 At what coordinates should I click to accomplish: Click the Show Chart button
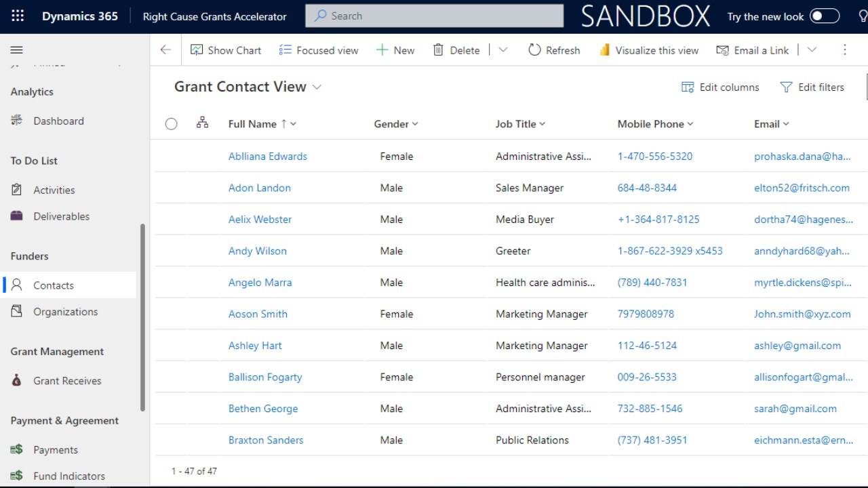coord(226,50)
